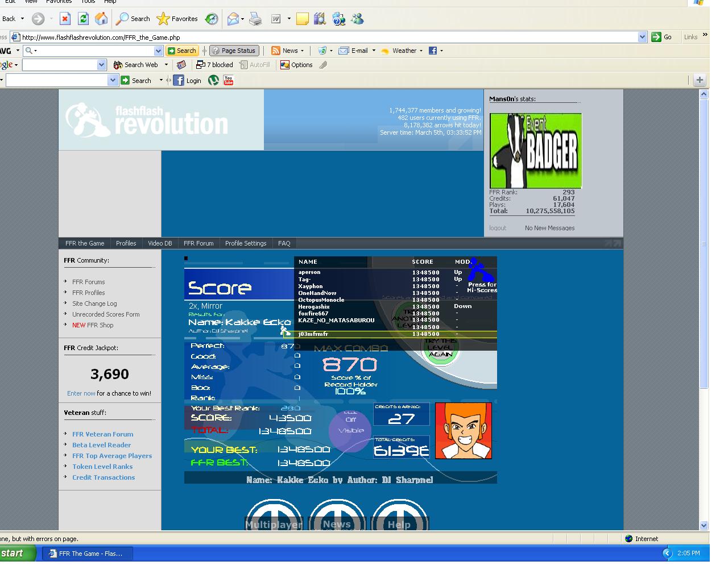
Task: Click the Mail envelope icon
Action: click(233, 19)
